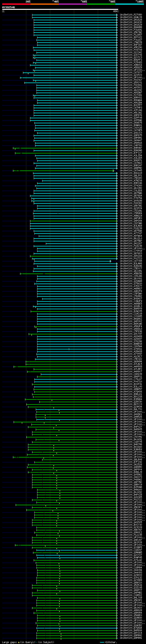Select hit label UniRef100_C6T977
The image size is (146, 644).
click(131, 72)
